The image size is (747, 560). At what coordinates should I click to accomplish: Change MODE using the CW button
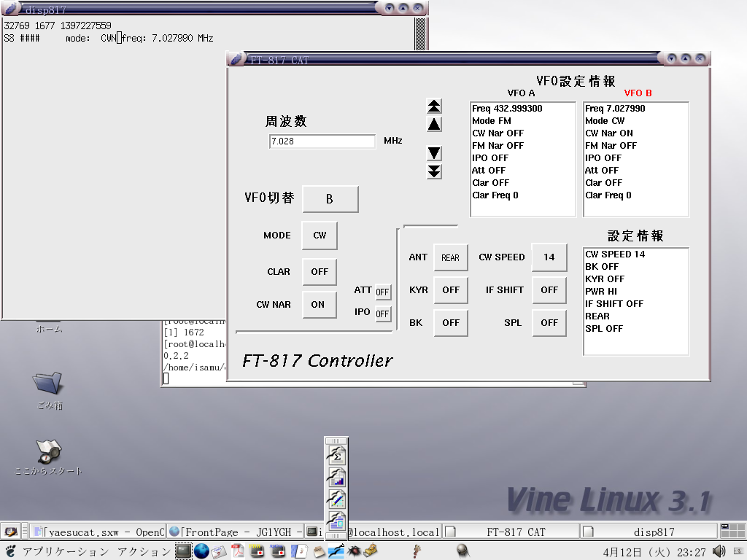pyautogui.click(x=320, y=236)
